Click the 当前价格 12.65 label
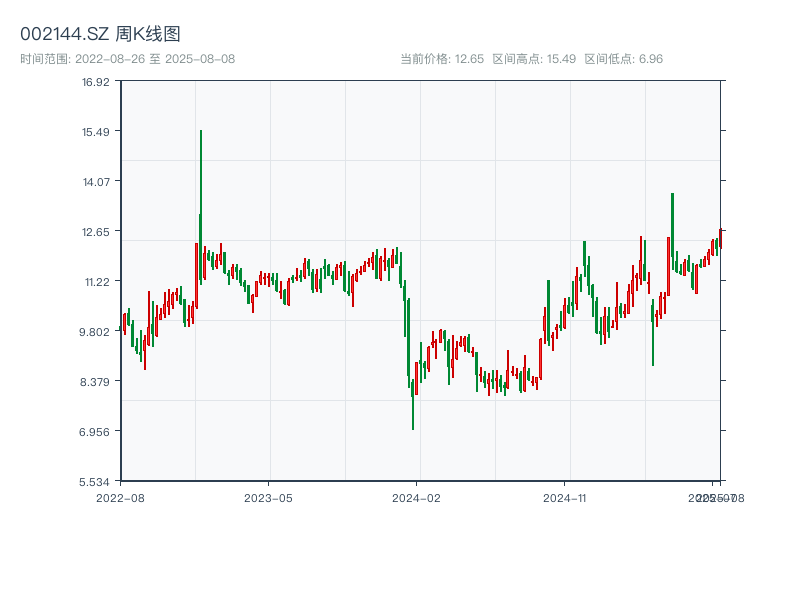Image resolution: width=800 pixels, height=600 pixels. pos(441,59)
